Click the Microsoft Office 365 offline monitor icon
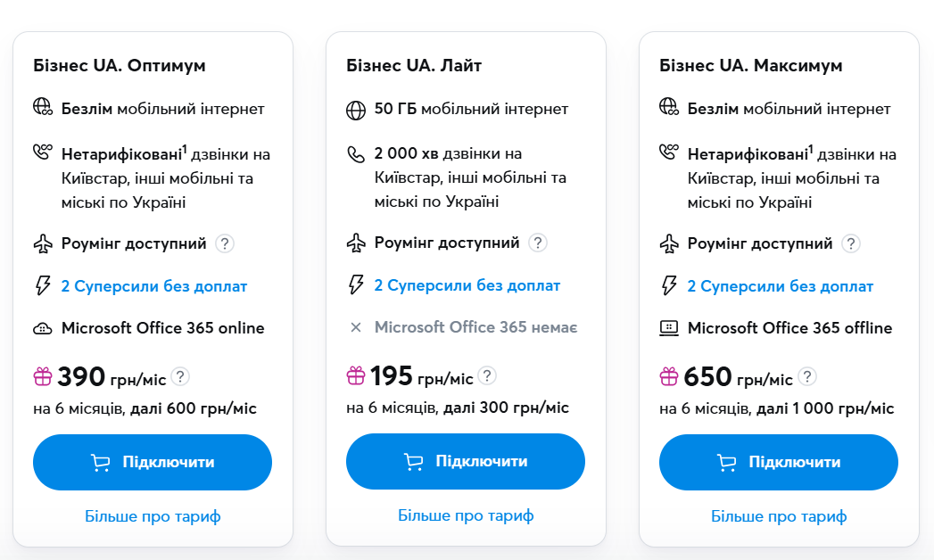The image size is (934, 560). click(669, 328)
